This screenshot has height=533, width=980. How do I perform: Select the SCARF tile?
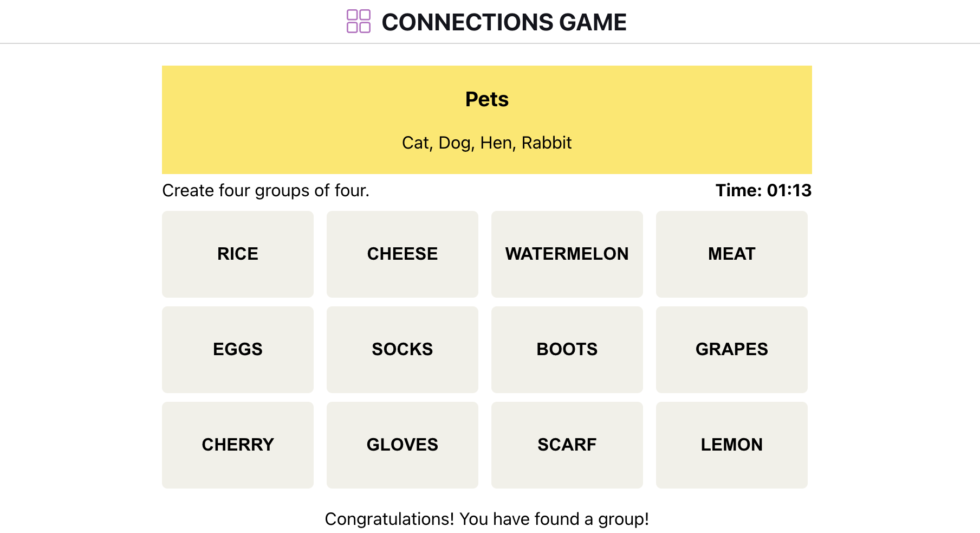567,445
